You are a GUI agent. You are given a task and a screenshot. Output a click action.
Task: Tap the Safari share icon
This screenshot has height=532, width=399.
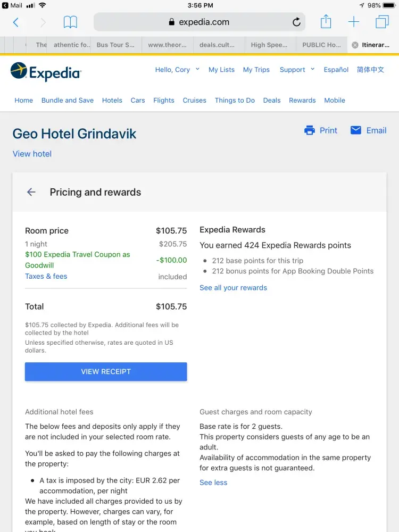(x=326, y=22)
